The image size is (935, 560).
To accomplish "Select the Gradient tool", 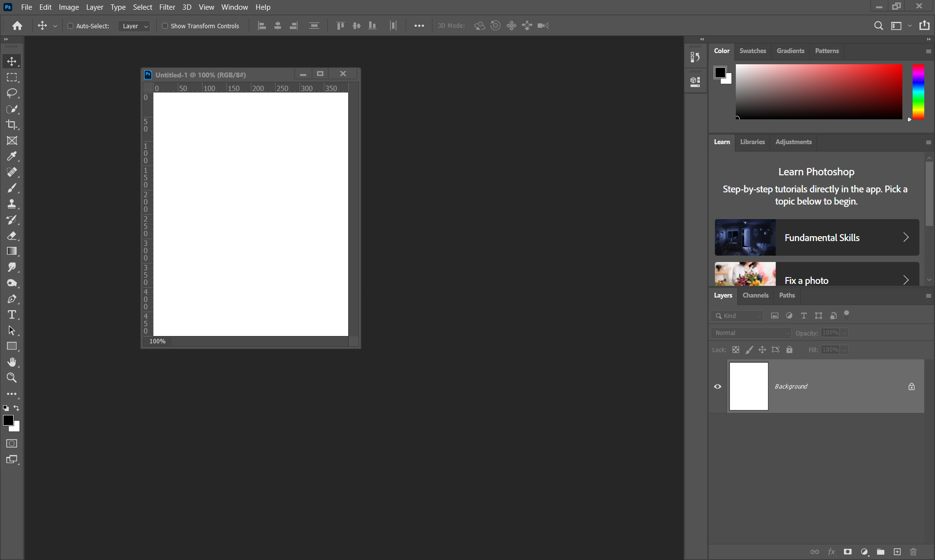I will (x=12, y=251).
